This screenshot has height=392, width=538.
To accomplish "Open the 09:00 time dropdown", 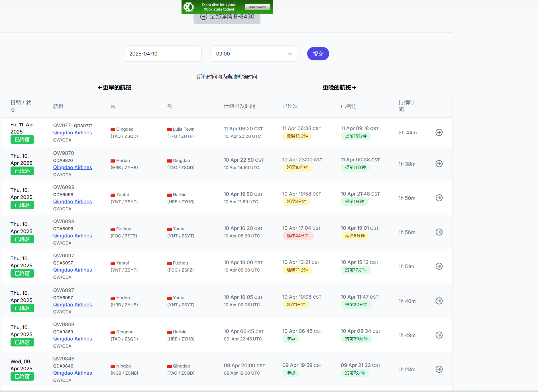I will (254, 54).
